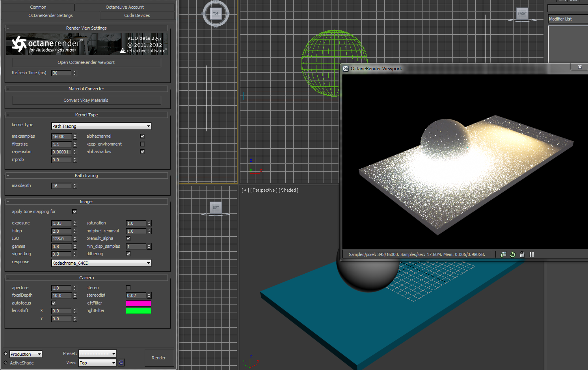This screenshot has height=370, width=588.
Task: Click the maxdepth value field
Action: click(61, 186)
